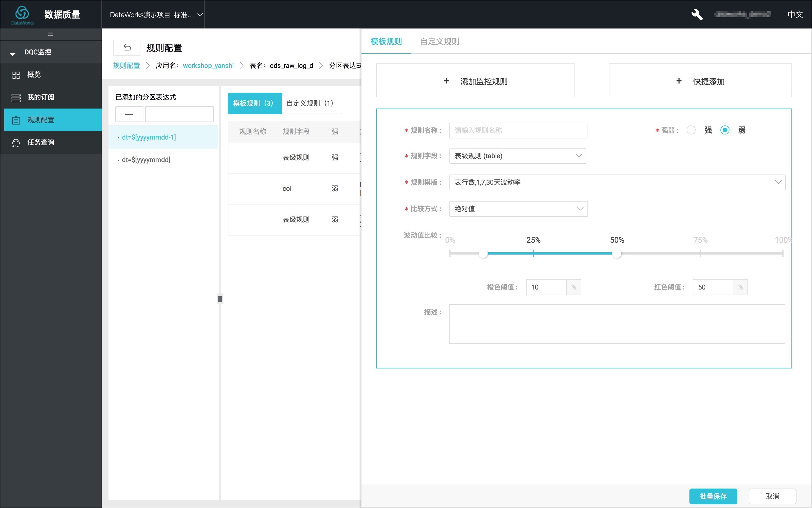Click the 批量保存 button
Viewport: 812px width, 508px height.
(x=713, y=496)
